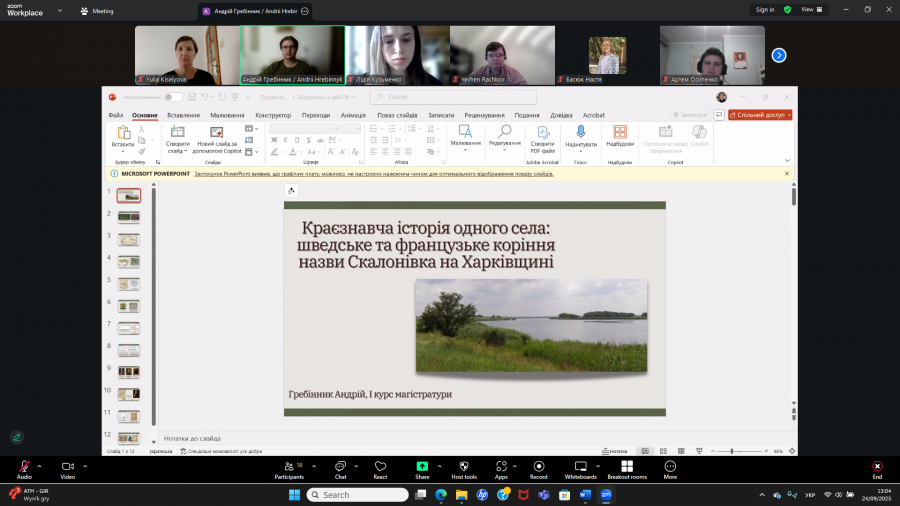Click the green Share screen icon
Viewport: 900px width, 506px height.
[422, 467]
